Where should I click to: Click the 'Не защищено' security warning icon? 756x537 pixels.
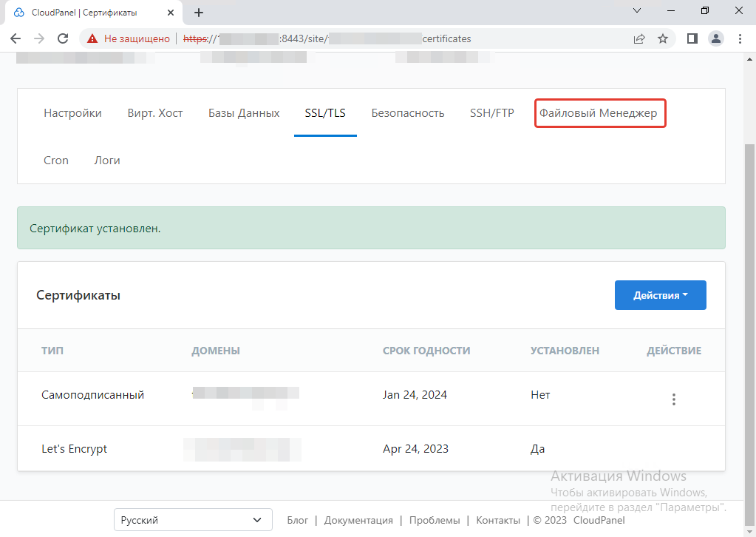92,38
